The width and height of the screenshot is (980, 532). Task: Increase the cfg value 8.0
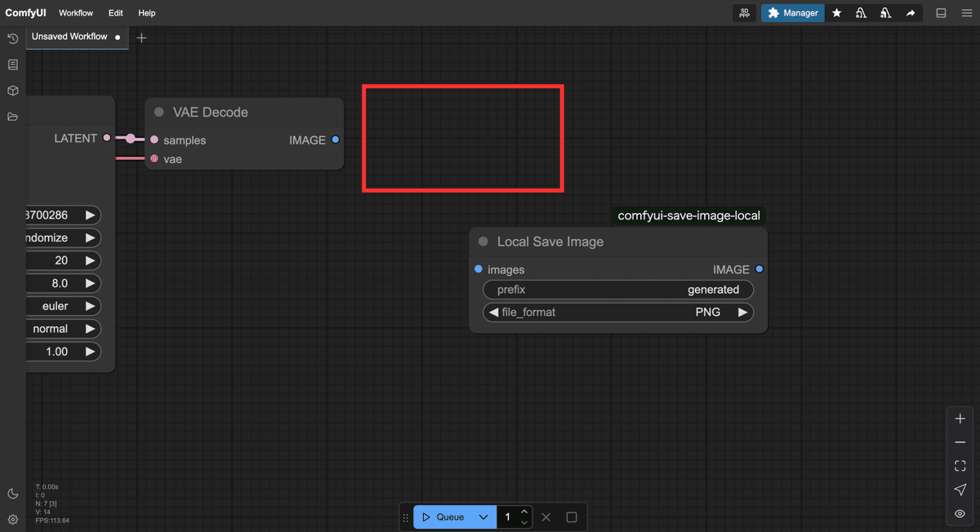[x=90, y=284]
